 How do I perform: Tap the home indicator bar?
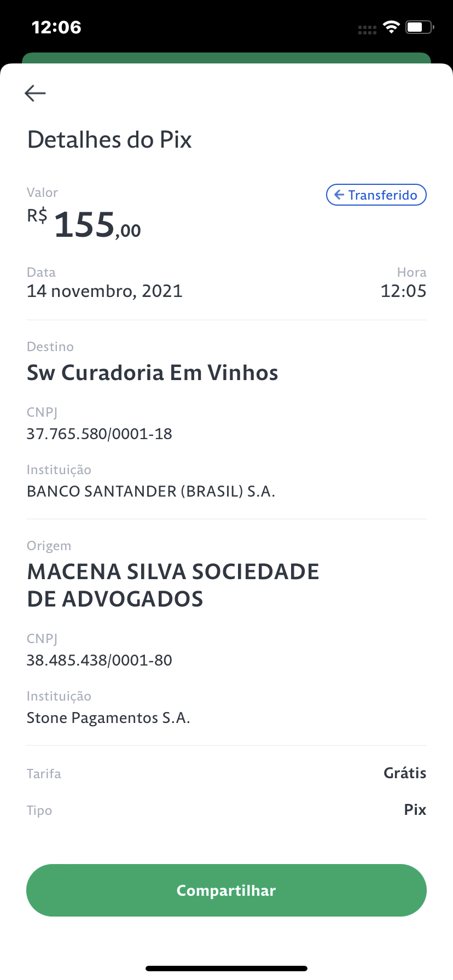pyautogui.click(x=226, y=968)
